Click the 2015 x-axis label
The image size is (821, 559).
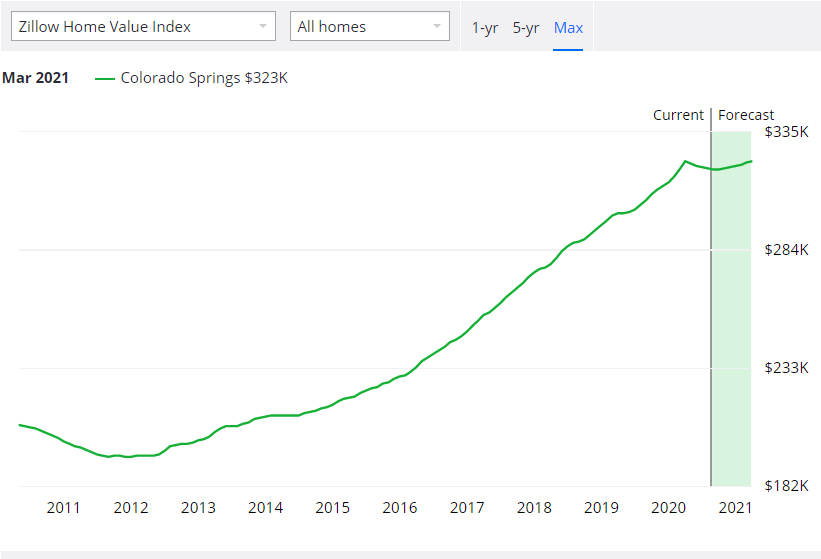[332, 508]
